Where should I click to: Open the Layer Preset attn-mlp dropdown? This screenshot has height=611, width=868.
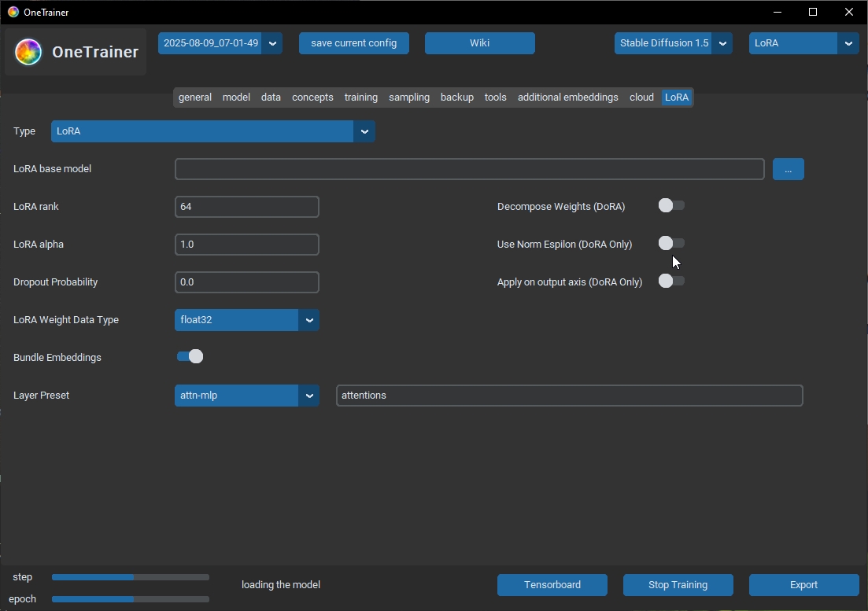247,396
